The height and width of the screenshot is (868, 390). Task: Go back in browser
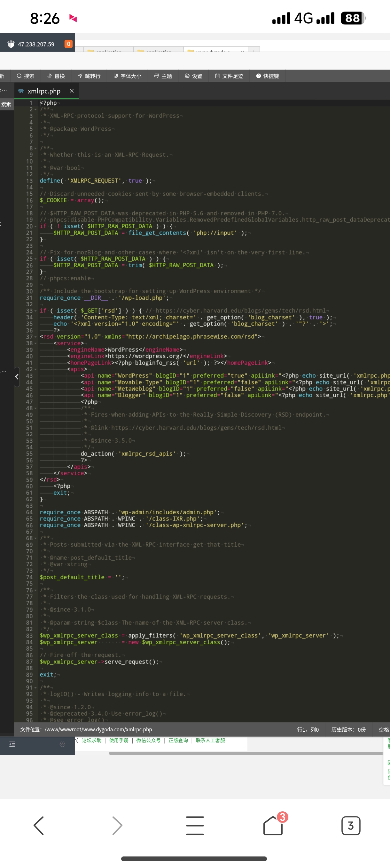point(39,825)
